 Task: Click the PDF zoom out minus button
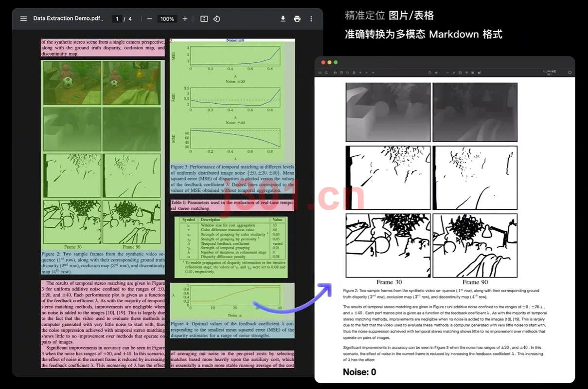(149, 19)
